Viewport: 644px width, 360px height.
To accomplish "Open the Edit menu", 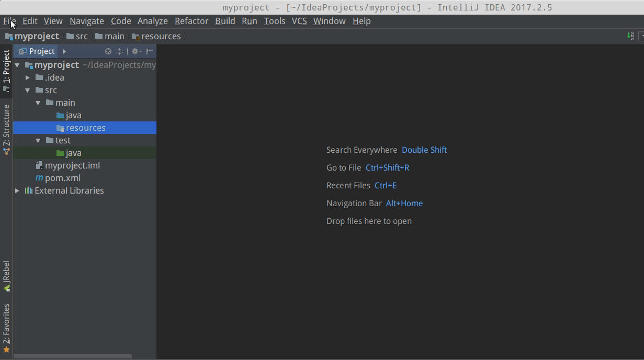I will pyautogui.click(x=30, y=21).
